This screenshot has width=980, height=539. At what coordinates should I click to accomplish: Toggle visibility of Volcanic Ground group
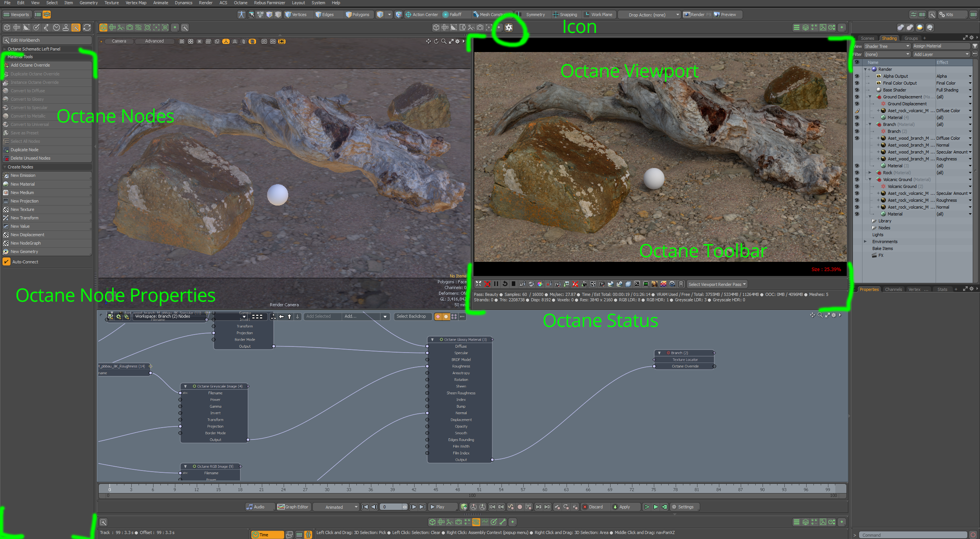(x=857, y=180)
